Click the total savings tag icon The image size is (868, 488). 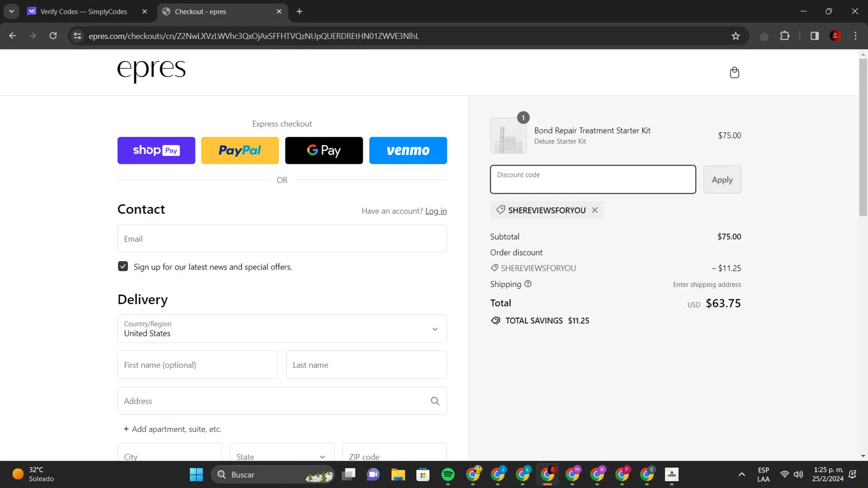tap(496, 320)
